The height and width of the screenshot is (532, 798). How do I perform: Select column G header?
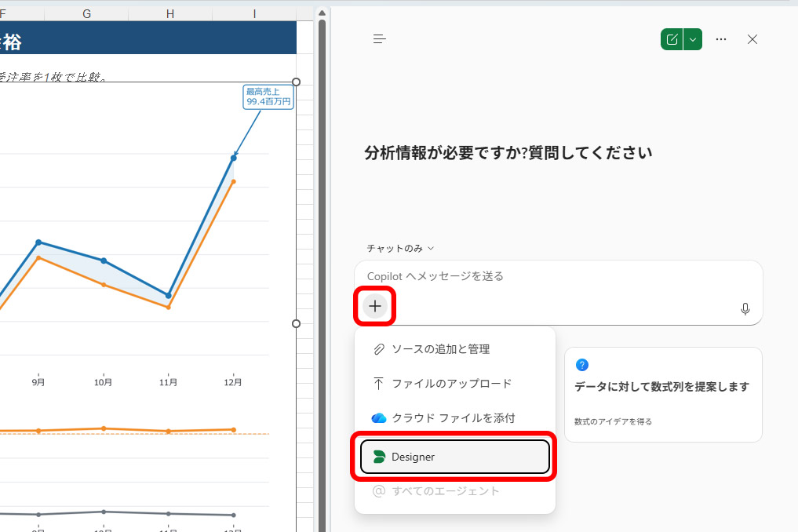point(86,14)
